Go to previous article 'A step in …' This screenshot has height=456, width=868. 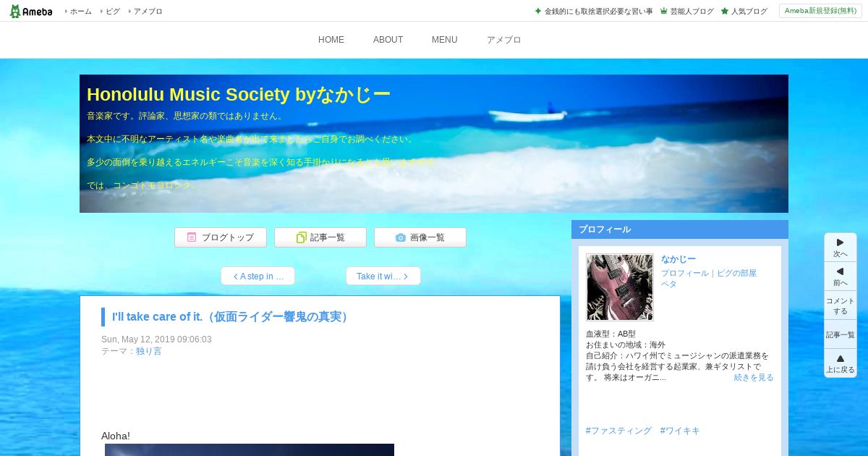tap(258, 276)
